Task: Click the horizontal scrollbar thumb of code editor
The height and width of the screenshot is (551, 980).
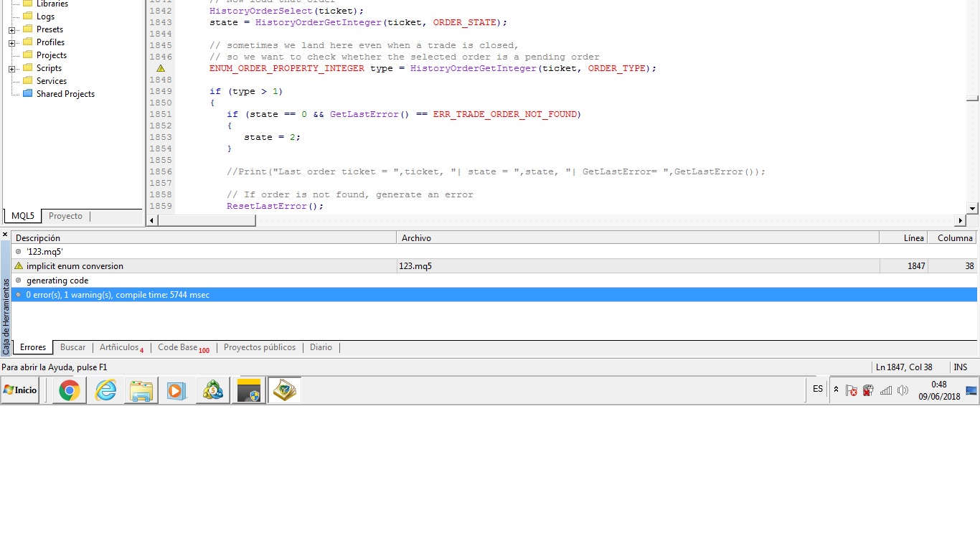Action: pyautogui.click(x=207, y=220)
